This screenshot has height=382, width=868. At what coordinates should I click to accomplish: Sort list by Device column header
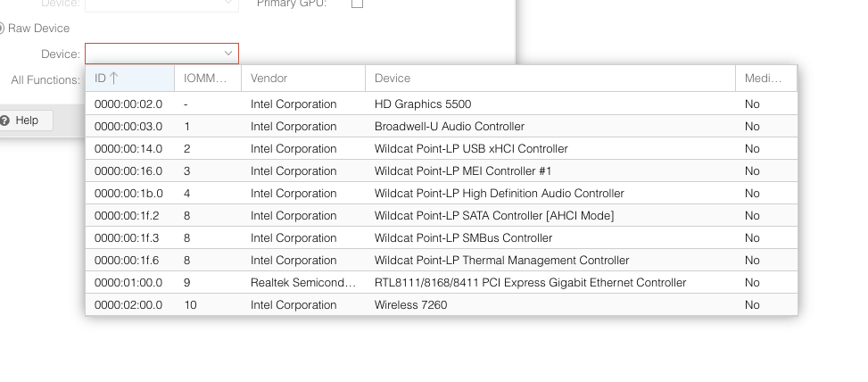click(550, 79)
